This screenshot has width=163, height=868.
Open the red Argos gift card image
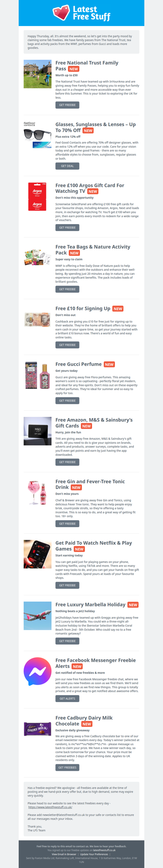pos(37,197)
